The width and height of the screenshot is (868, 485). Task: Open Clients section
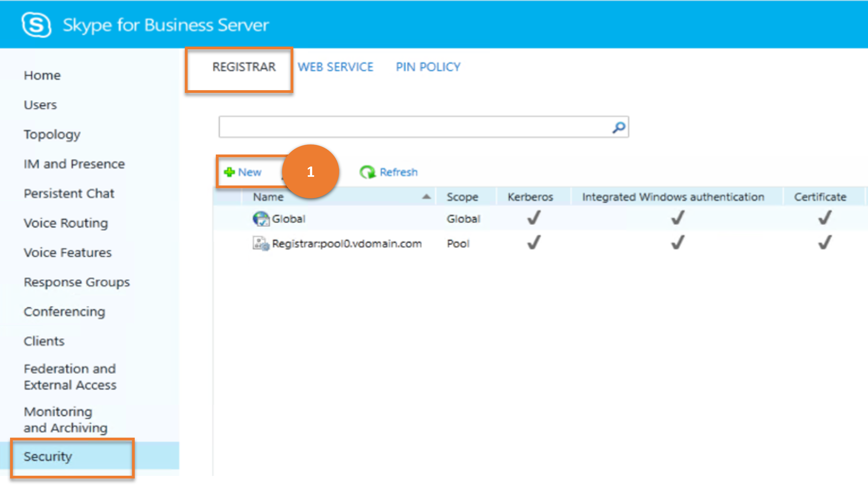coord(44,341)
